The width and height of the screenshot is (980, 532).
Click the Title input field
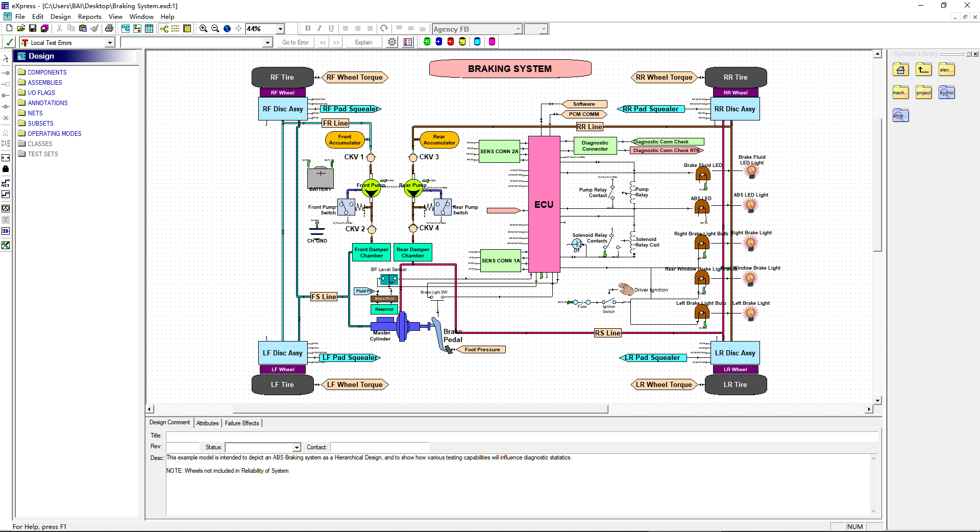click(x=521, y=436)
